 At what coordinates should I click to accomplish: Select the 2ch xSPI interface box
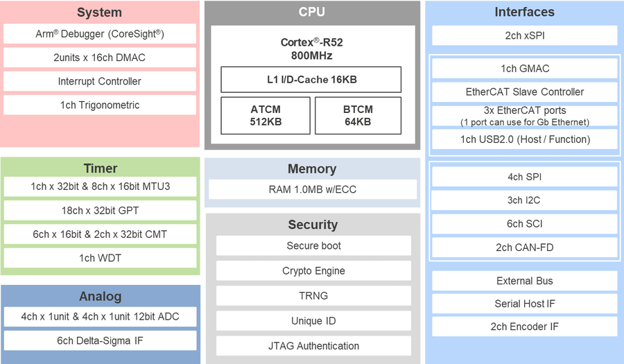pos(524,35)
